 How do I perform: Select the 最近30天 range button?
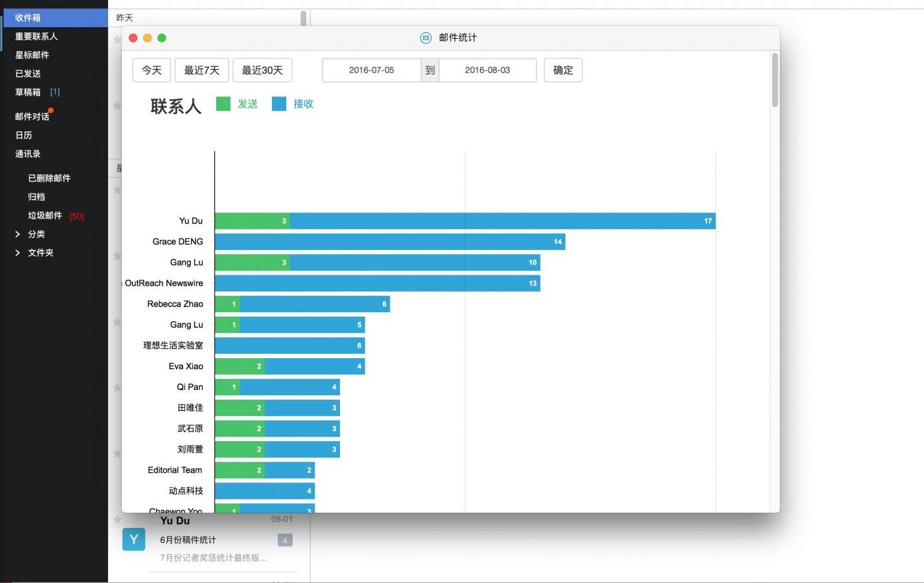click(x=262, y=70)
